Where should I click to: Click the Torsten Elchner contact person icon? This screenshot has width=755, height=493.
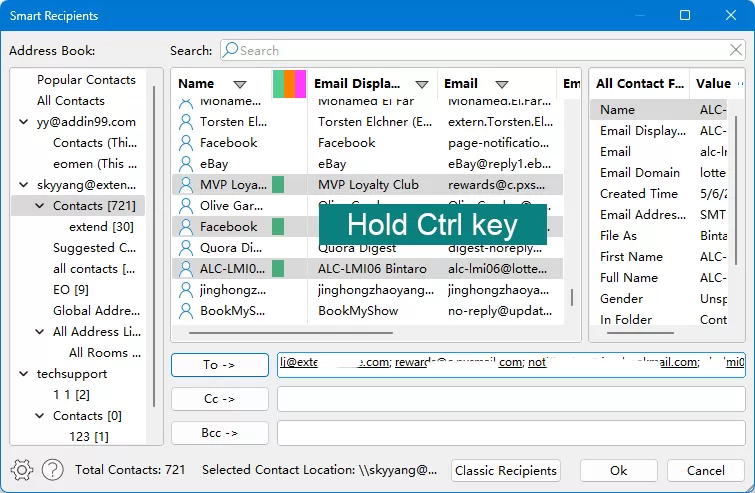(x=185, y=122)
